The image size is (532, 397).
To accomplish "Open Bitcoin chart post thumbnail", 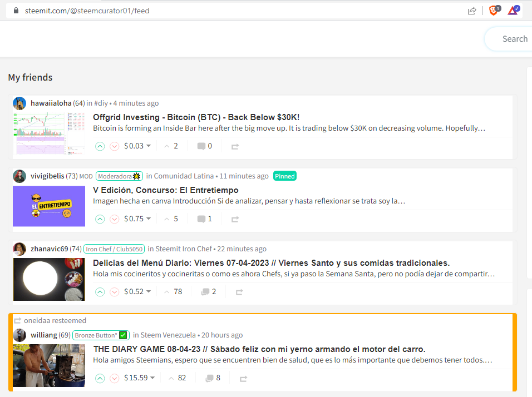I will (49, 133).
